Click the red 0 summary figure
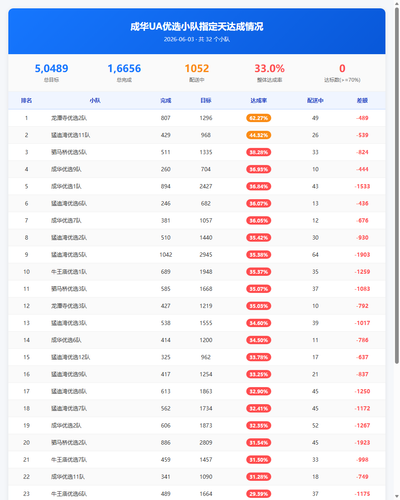Image resolution: width=400 pixels, height=500 pixels. [342, 68]
